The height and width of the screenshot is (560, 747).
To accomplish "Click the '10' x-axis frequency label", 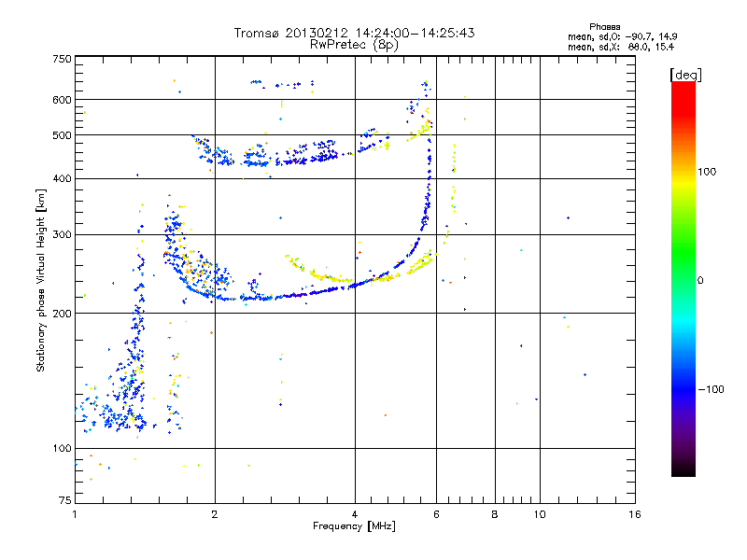I will point(540,514).
